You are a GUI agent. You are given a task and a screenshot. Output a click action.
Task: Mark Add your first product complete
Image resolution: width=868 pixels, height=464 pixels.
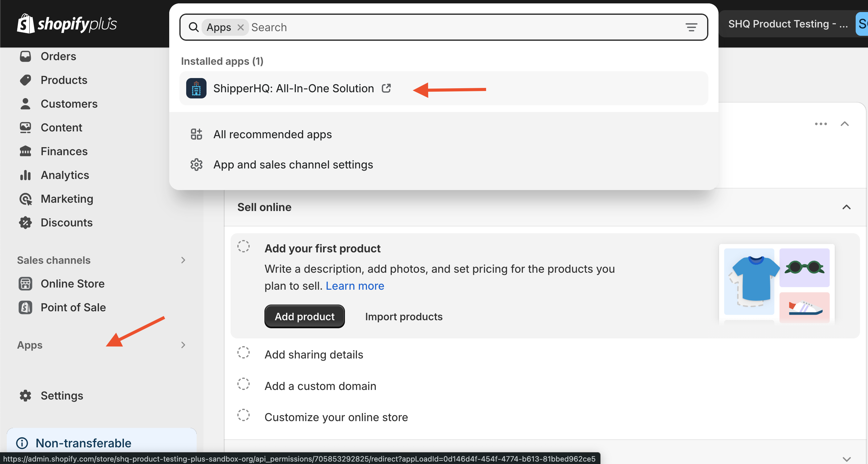(243, 246)
